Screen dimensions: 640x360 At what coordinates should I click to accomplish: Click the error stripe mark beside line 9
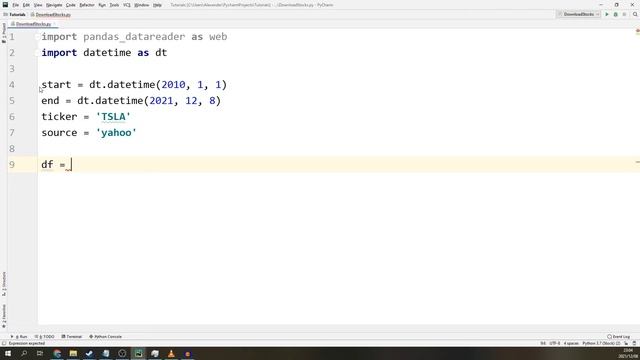[638, 162]
